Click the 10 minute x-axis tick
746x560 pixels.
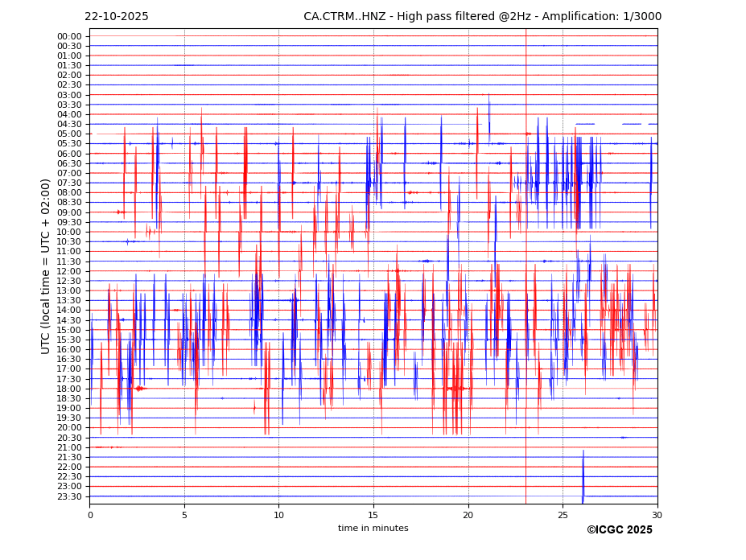(x=279, y=515)
